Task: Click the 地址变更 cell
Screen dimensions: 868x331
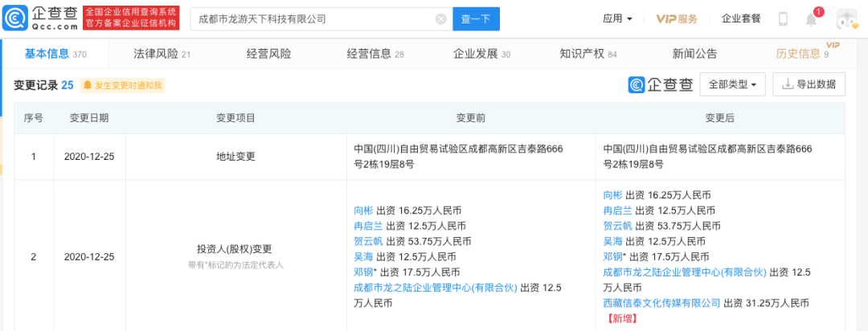Action: tap(235, 157)
